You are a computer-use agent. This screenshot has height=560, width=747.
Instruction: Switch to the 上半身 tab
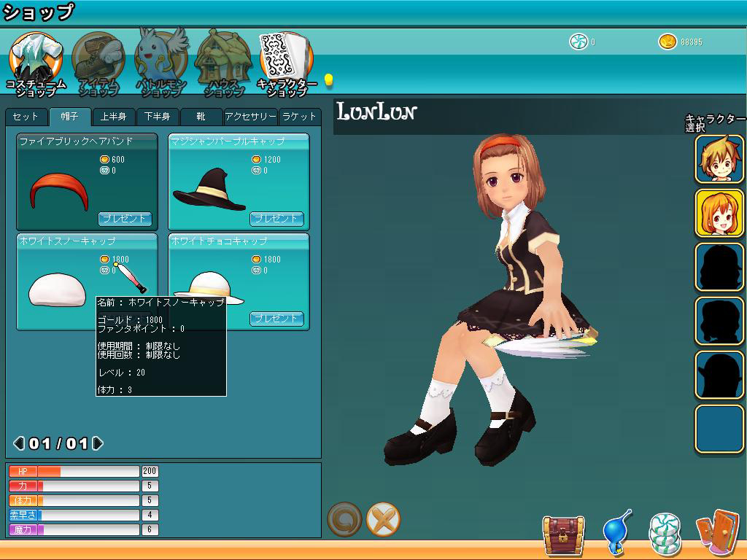(113, 117)
